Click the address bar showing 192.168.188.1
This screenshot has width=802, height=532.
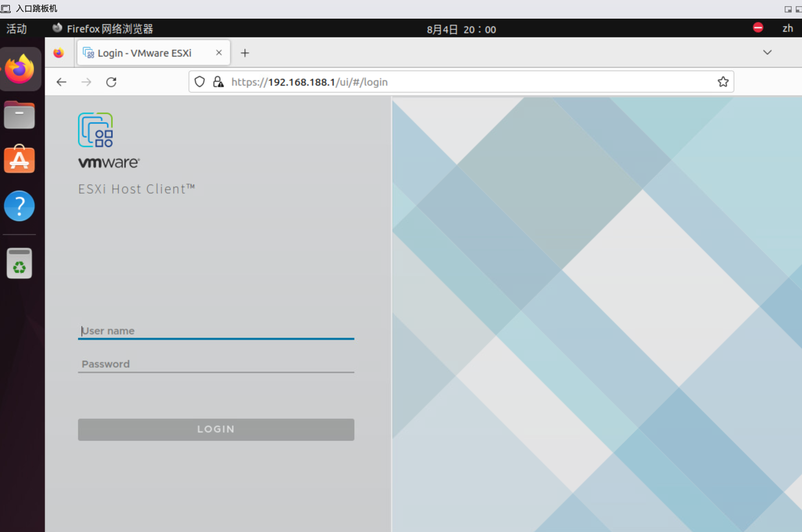(x=461, y=82)
